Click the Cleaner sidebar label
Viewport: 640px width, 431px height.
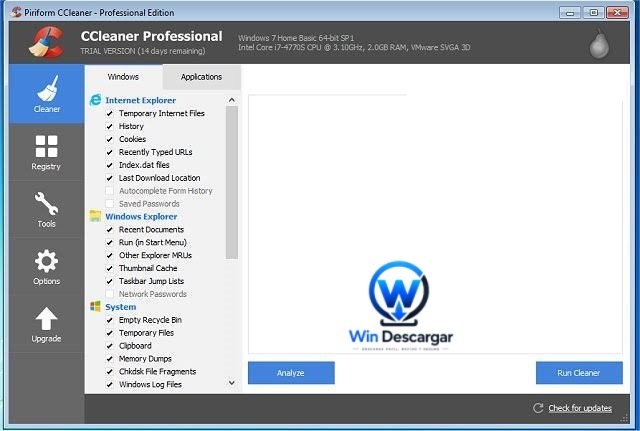(x=47, y=109)
